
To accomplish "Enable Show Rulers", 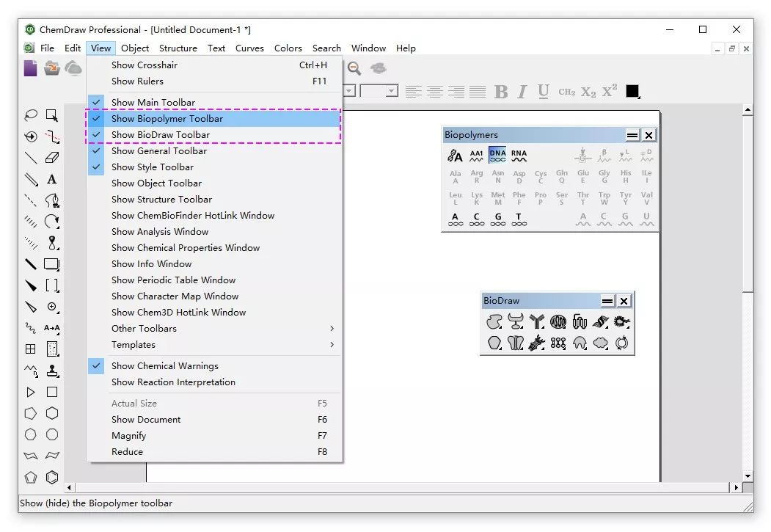I will pos(214,81).
